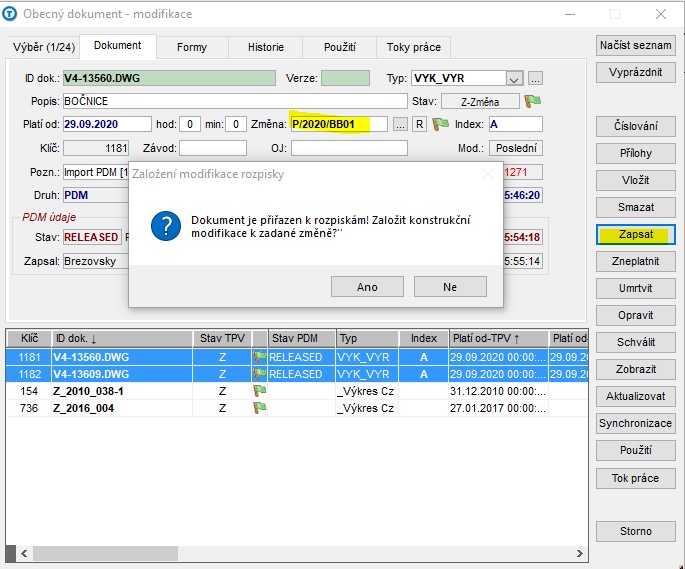Toggle the Mod. Poslední button
This screenshot has width=685, height=569.
coord(516,148)
